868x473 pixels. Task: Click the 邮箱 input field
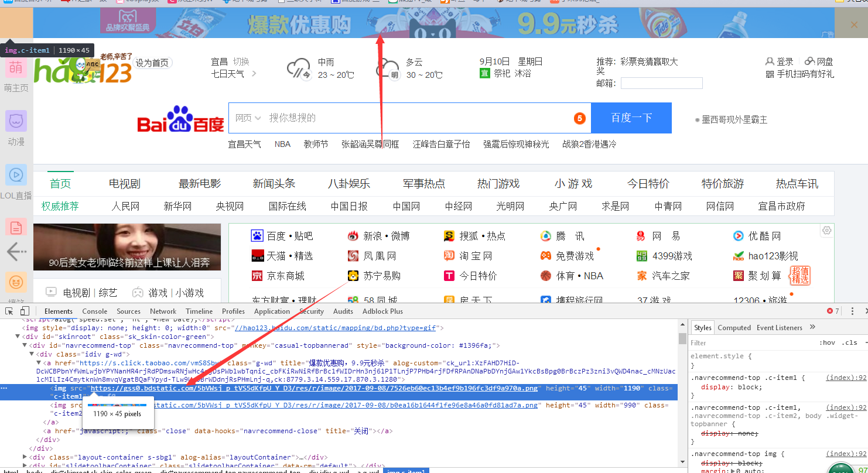(x=661, y=83)
